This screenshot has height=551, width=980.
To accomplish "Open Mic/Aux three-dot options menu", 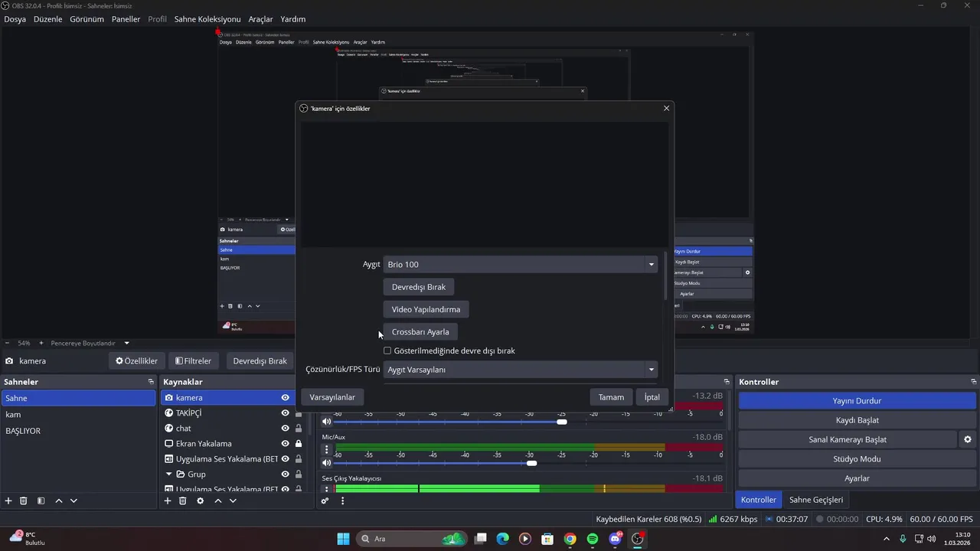I will pos(327,449).
